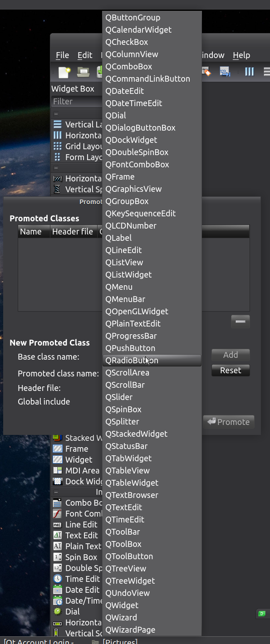Click the Open Form toolbar icon
The width and height of the screenshot is (270, 644).
pyautogui.click(x=83, y=72)
